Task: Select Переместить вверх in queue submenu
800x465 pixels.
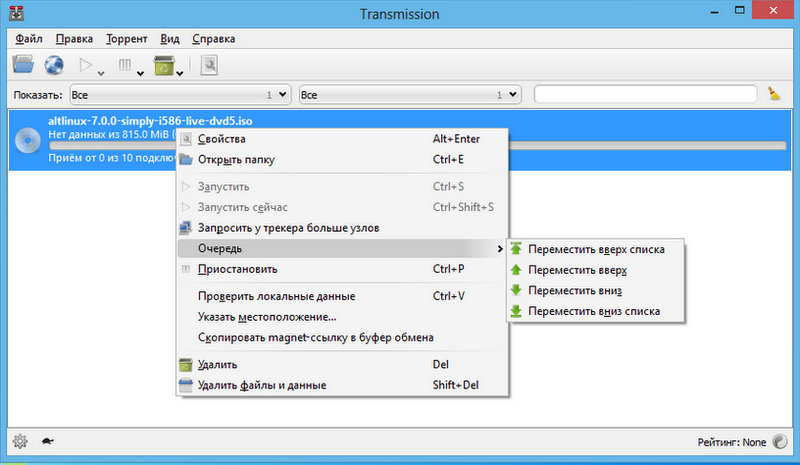Action: pyautogui.click(x=595, y=270)
